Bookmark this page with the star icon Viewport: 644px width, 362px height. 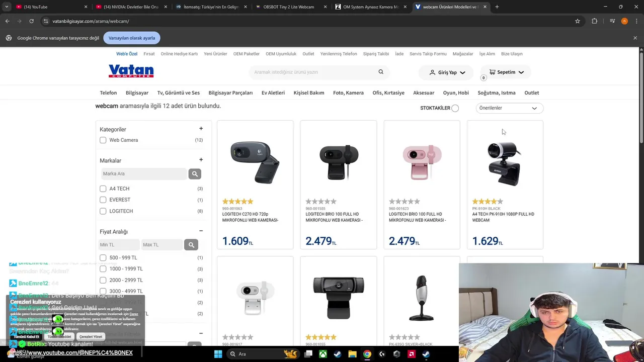[578, 21]
